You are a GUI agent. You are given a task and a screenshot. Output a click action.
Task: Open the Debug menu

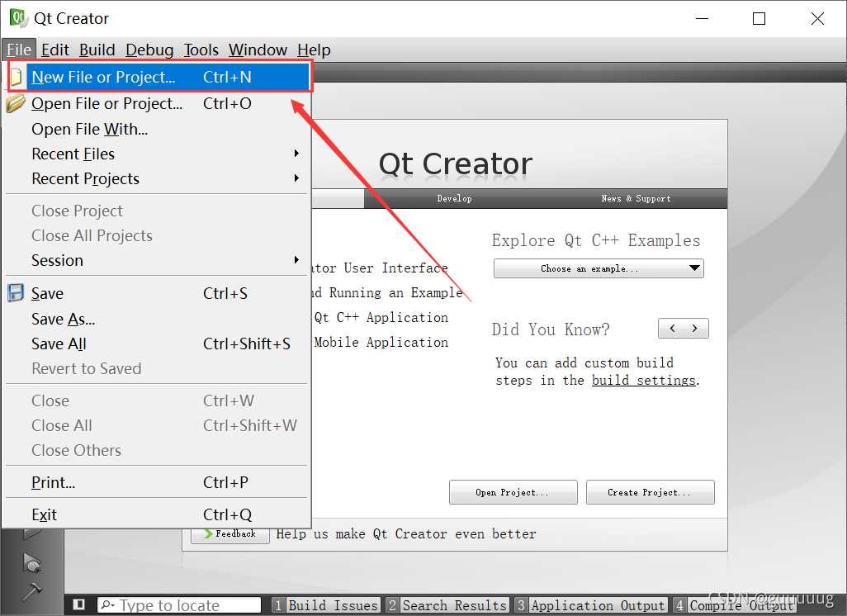[x=149, y=50]
